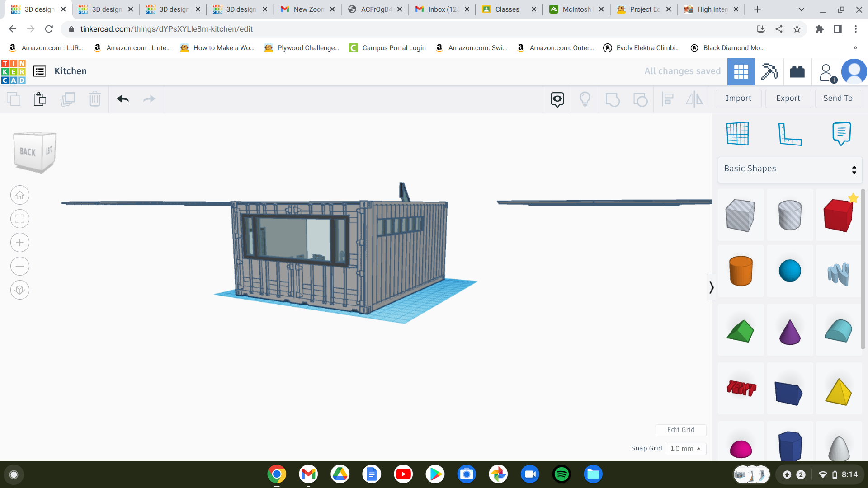Switch to the Send To tab
Image resolution: width=868 pixels, height=488 pixels.
coord(837,99)
